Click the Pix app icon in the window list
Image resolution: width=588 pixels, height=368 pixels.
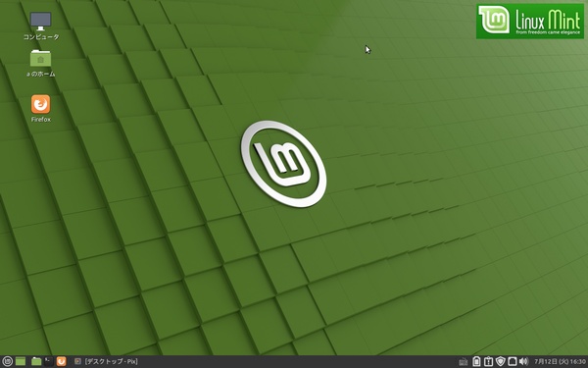(77, 361)
